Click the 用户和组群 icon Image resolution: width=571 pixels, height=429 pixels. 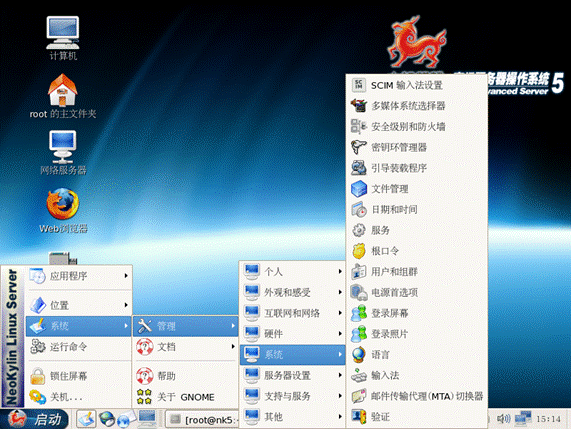click(x=359, y=272)
